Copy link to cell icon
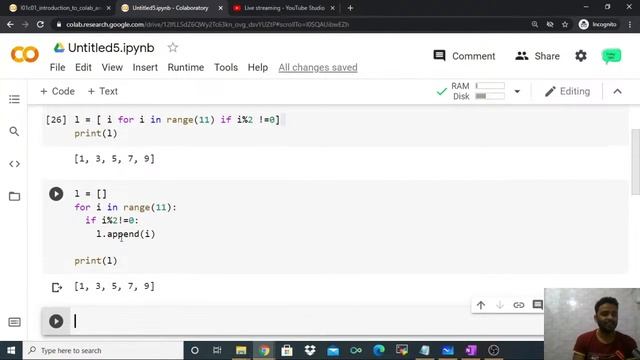The width and height of the screenshot is (640, 360). point(519,305)
